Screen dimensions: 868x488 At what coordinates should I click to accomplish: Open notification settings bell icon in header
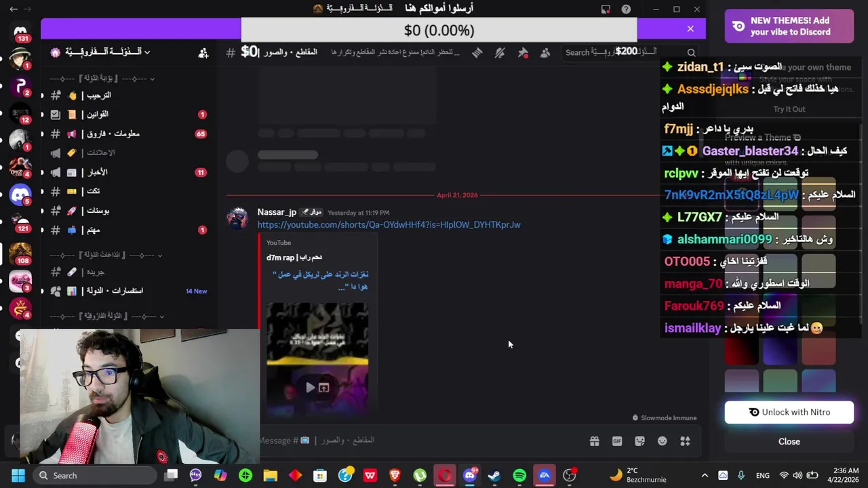point(500,53)
